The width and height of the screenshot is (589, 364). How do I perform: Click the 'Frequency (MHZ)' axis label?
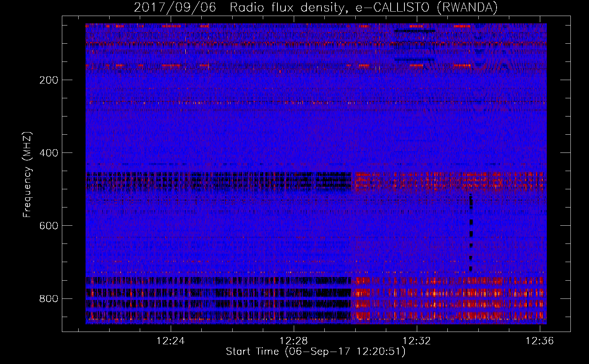pyautogui.click(x=27, y=175)
